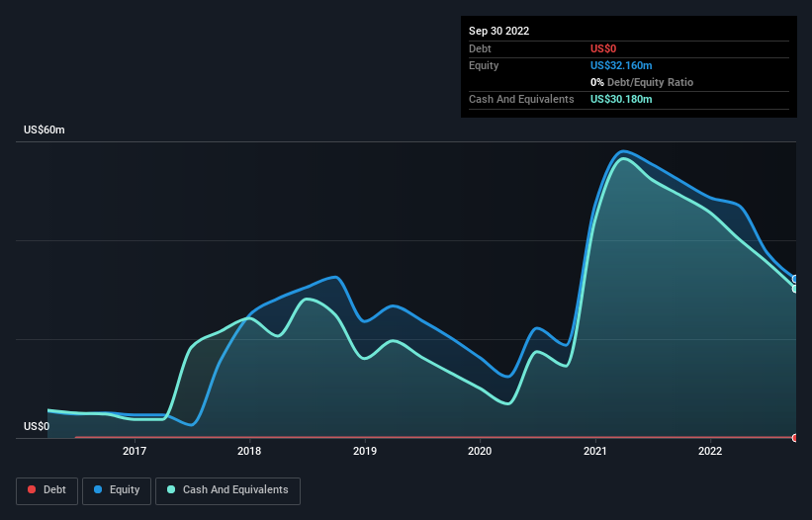Viewport: 812px width, 520px height.
Task: Click the 2017 x-axis label
Action: pos(135,451)
